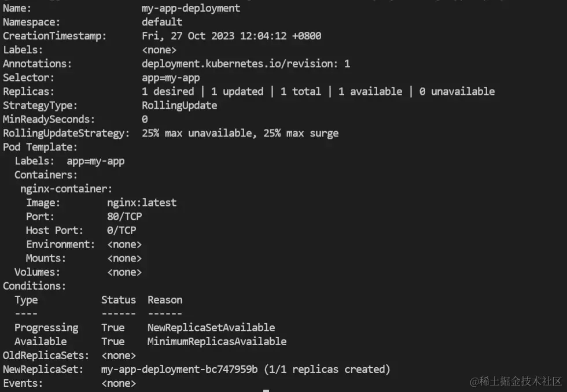This screenshot has height=392, width=567.
Task: Click the 25% max unavailable text
Action: [x=197, y=134]
